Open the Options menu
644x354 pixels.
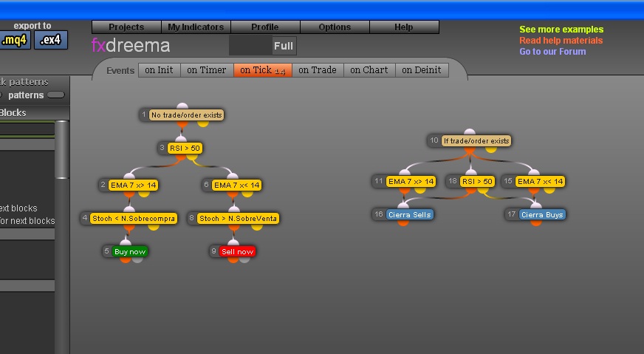[x=335, y=27]
